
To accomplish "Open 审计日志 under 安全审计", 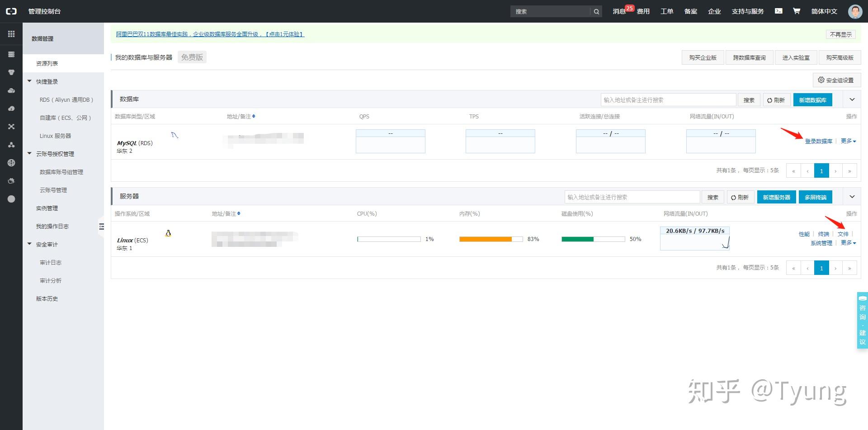I will pyautogui.click(x=51, y=262).
